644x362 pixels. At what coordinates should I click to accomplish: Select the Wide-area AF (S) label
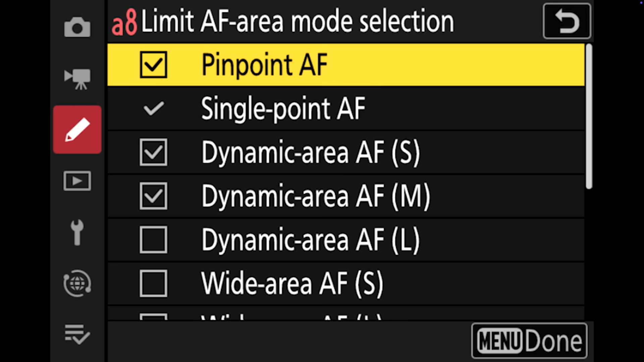(292, 284)
